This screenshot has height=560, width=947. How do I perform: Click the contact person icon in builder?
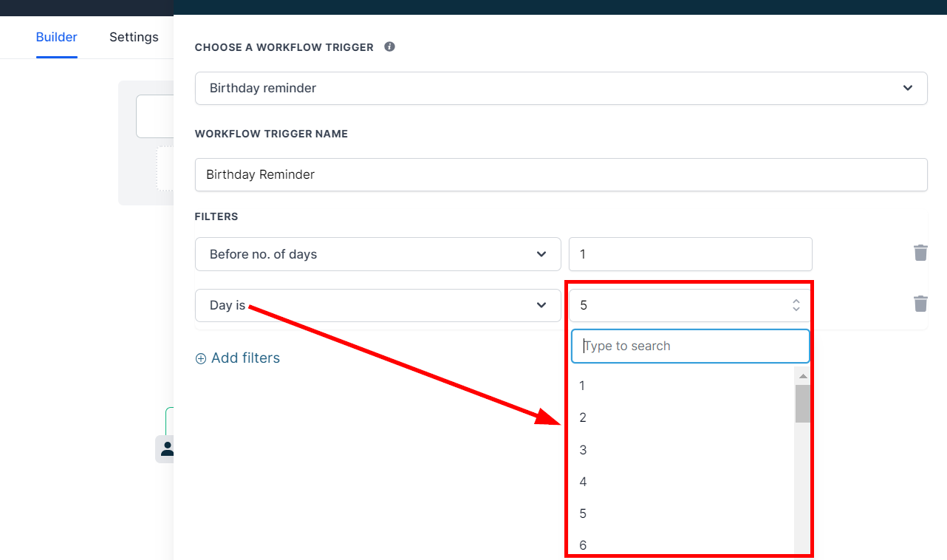pos(167,448)
